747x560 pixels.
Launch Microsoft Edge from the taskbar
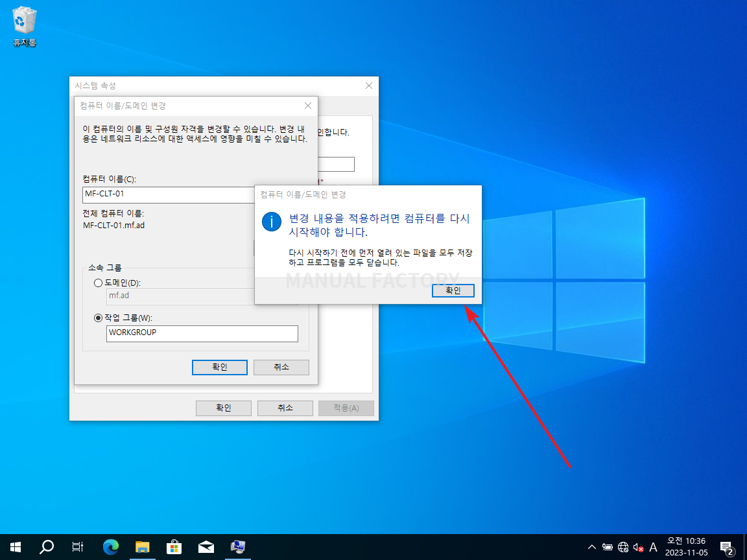pyautogui.click(x=110, y=547)
